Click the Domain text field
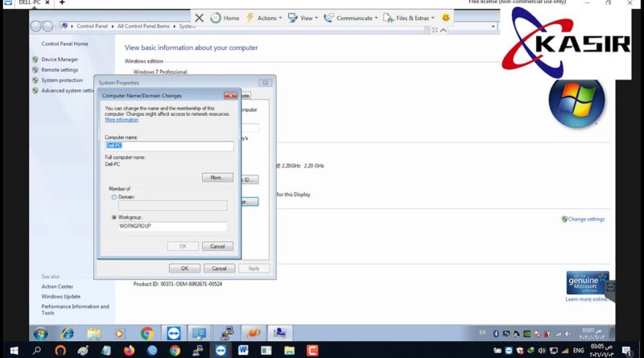 coord(172,205)
